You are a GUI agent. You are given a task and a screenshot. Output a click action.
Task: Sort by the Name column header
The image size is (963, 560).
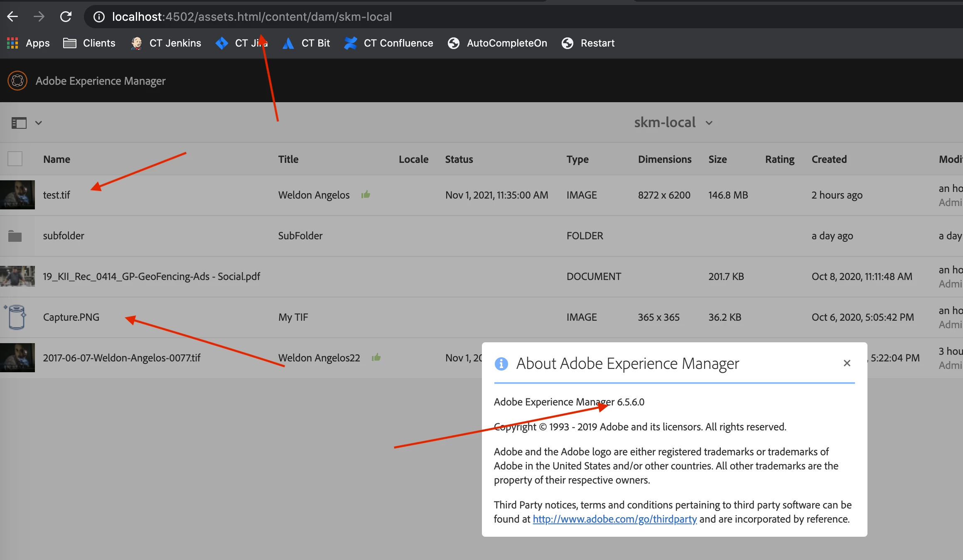pyautogui.click(x=57, y=159)
